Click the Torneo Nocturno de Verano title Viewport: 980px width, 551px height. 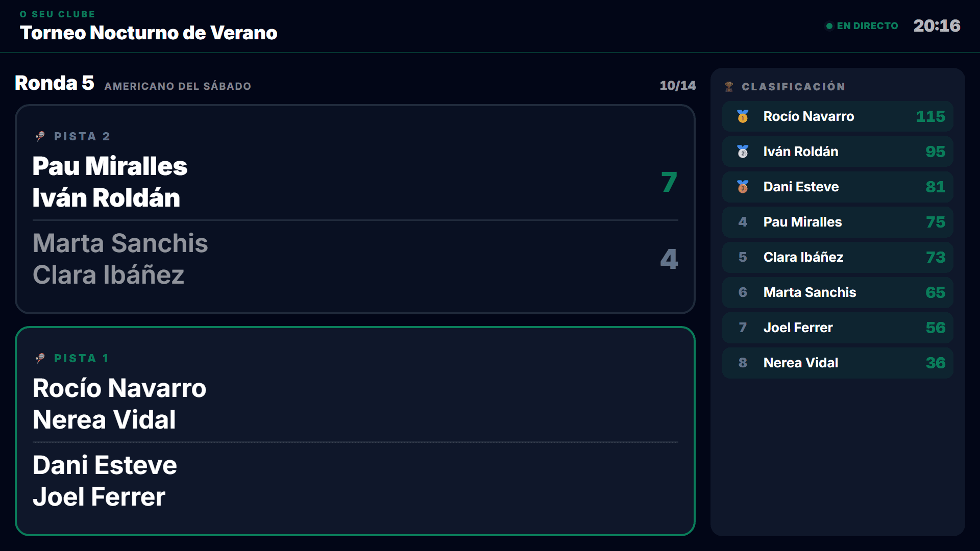pyautogui.click(x=149, y=33)
